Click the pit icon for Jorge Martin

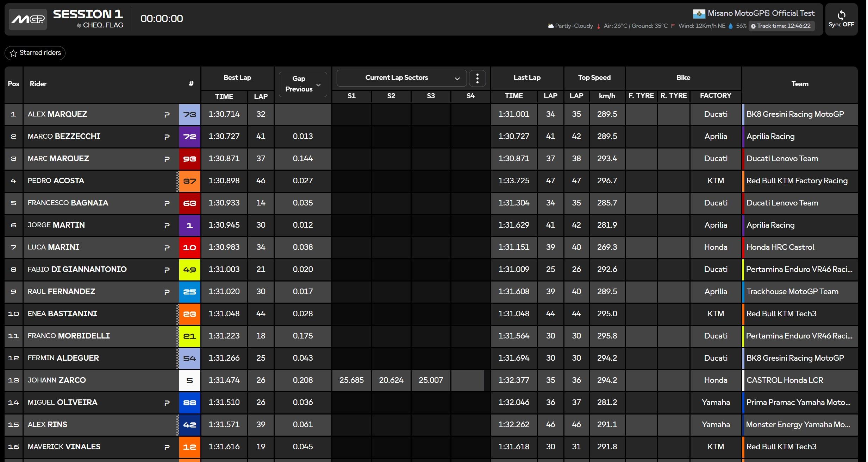167,226
